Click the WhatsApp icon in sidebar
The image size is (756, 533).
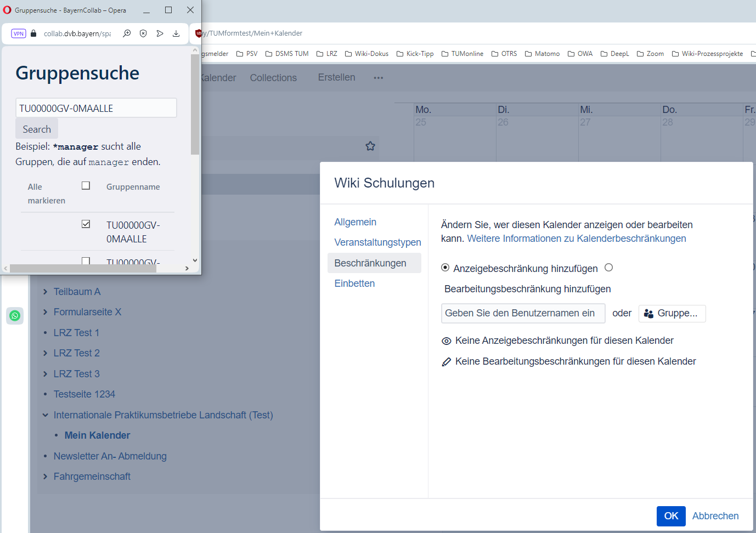15,315
